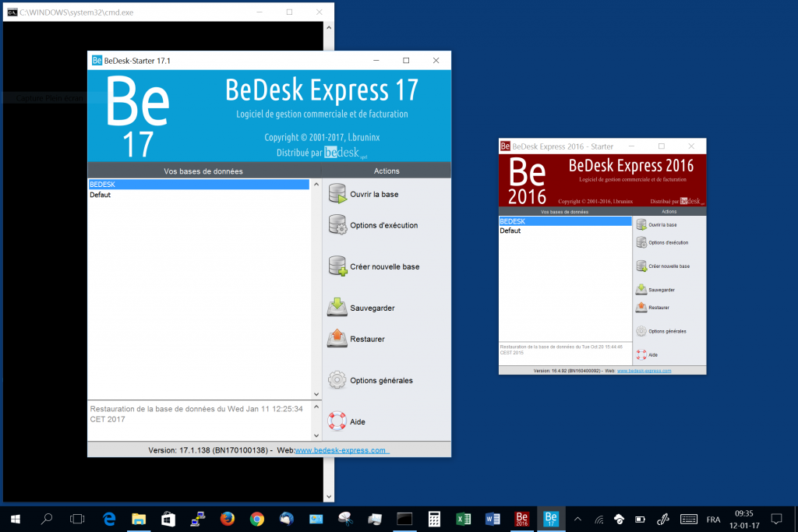Open Aide in the BeDesk 17 window
798x532 pixels.
pyautogui.click(x=347, y=421)
